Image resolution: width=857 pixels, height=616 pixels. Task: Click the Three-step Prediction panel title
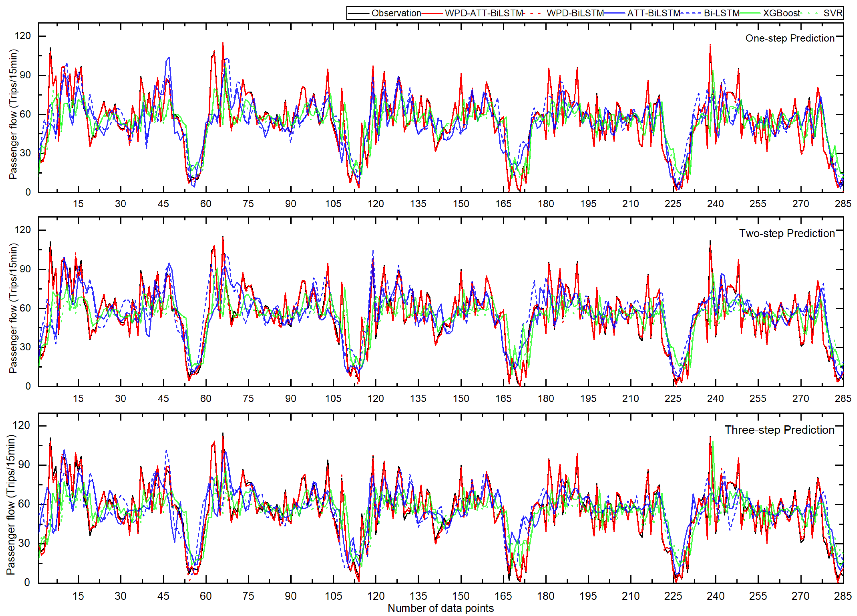[780, 430]
